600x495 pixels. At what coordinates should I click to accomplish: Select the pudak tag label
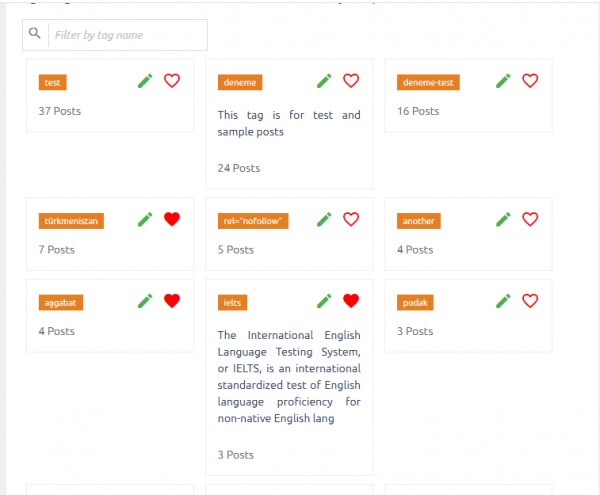(x=415, y=302)
